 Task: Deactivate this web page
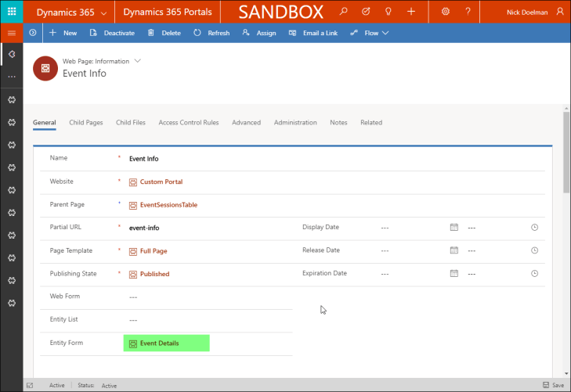112,33
